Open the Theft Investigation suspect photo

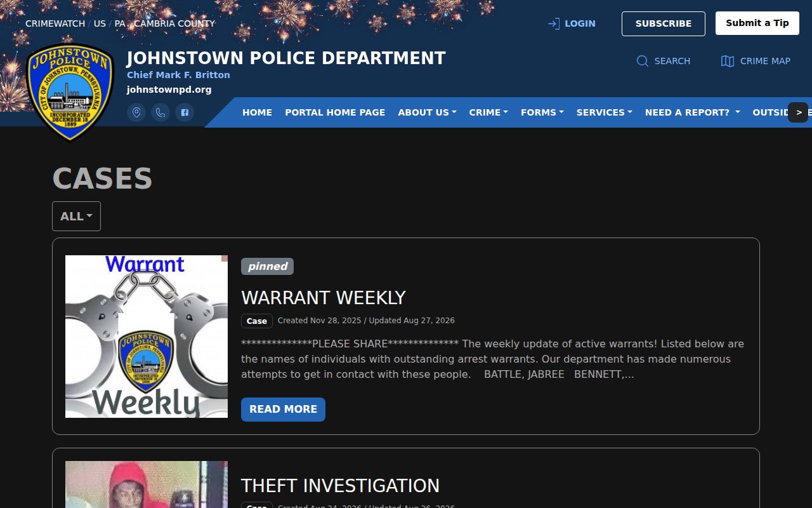(x=147, y=485)
